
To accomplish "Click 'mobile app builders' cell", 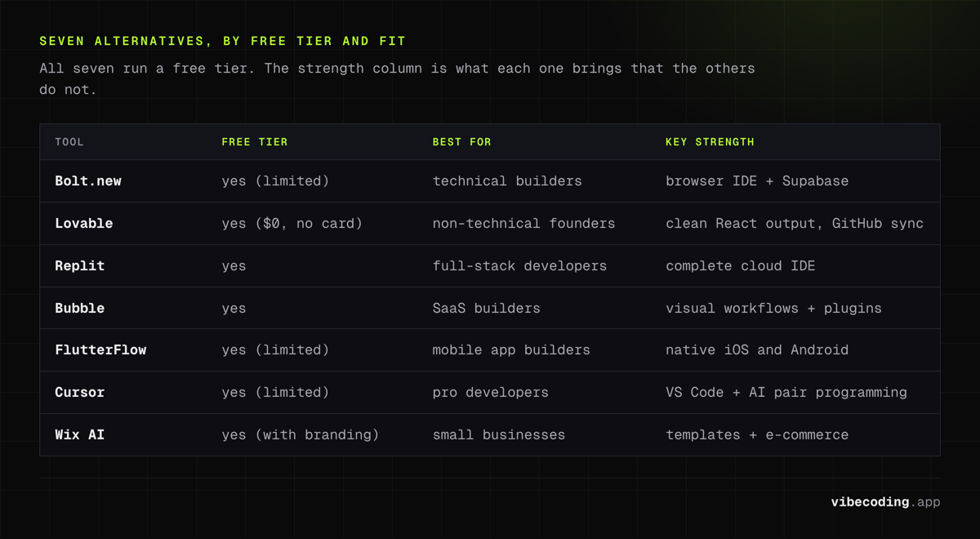I will (x=511, y=350).
